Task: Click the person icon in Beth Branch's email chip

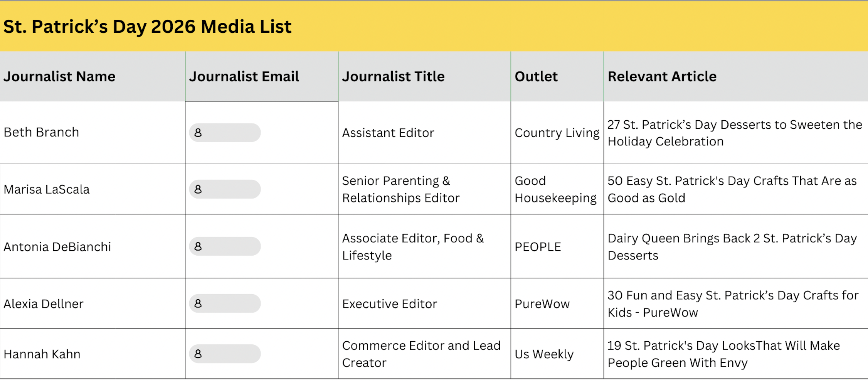Action: (x=198, y=133)
